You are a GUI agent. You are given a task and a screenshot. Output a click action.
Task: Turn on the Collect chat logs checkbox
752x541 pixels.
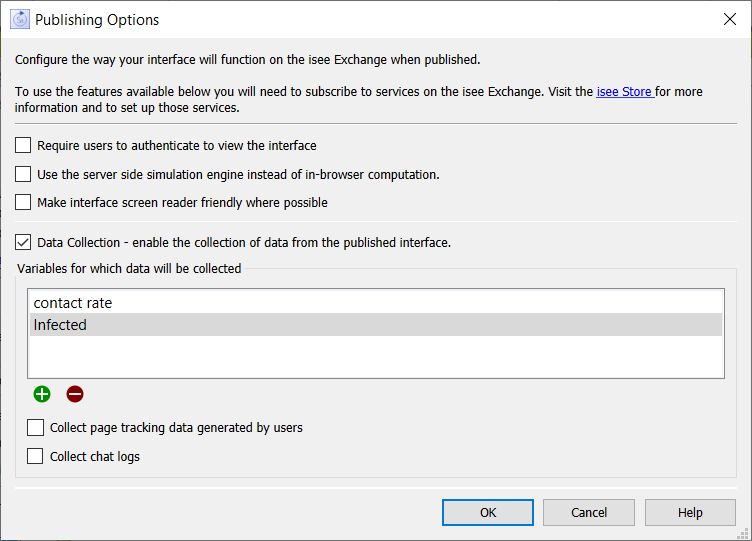(35, 456)
